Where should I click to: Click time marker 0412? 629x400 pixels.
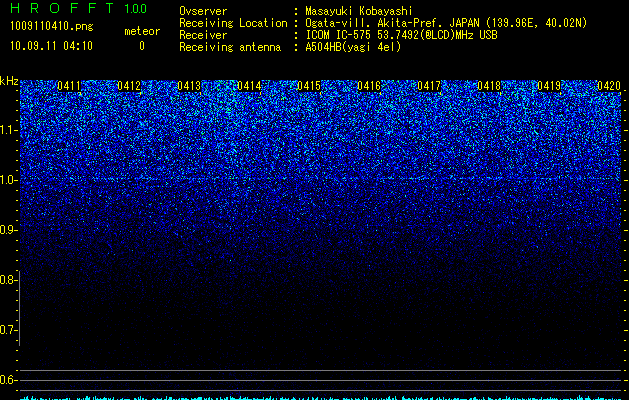pyautogui.click(x=129, y=86)
